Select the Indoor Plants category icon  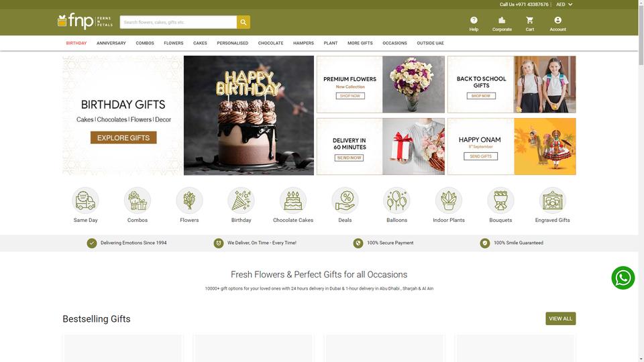point(449,200)
